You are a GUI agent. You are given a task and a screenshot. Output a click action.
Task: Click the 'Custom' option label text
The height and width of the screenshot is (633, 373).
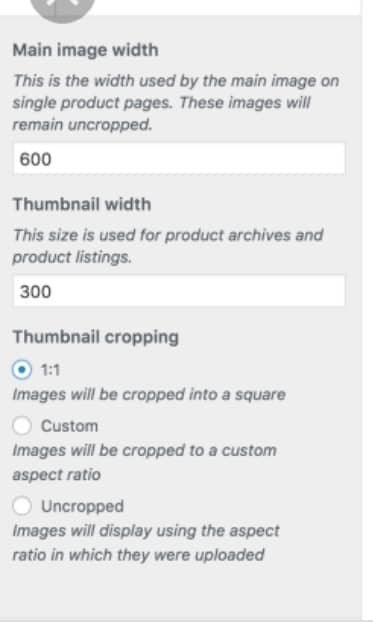[69, 426]
